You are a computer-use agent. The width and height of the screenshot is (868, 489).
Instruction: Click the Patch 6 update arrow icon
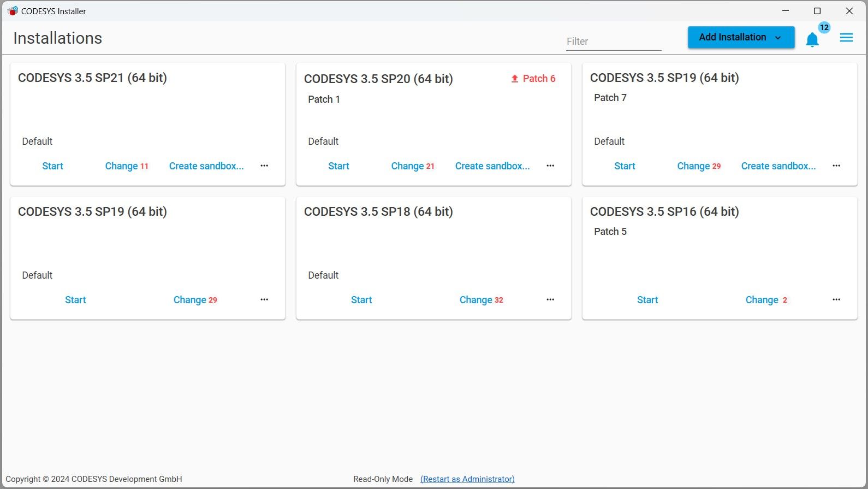(x=514, y=79)
